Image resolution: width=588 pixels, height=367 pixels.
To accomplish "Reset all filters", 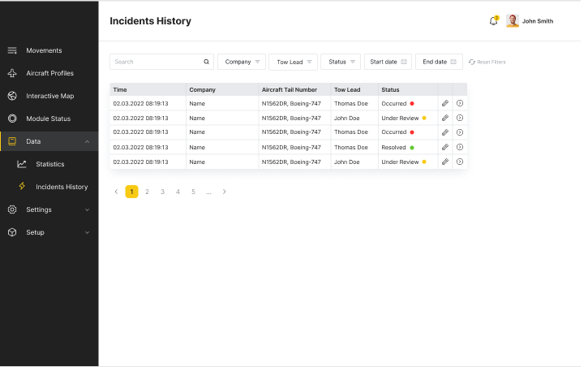I will (x=487, y=62).
